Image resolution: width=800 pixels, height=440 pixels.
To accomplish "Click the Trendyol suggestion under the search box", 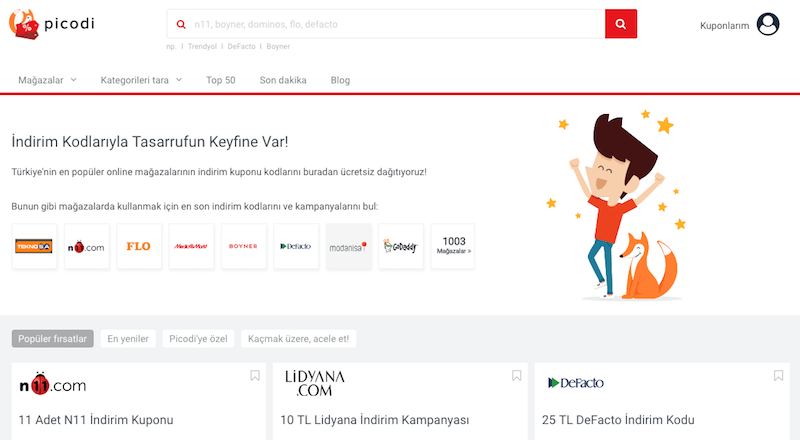I will (x=202, y=46).
